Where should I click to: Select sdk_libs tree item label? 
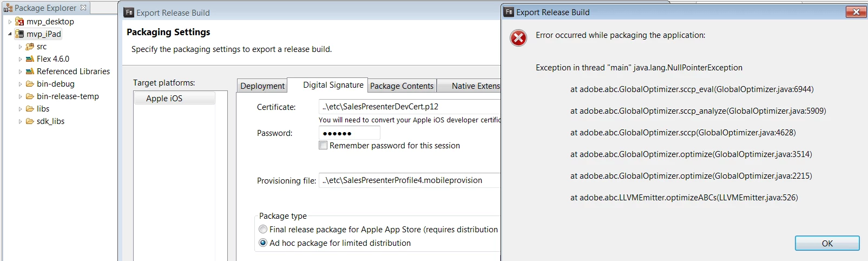[51, 121]
